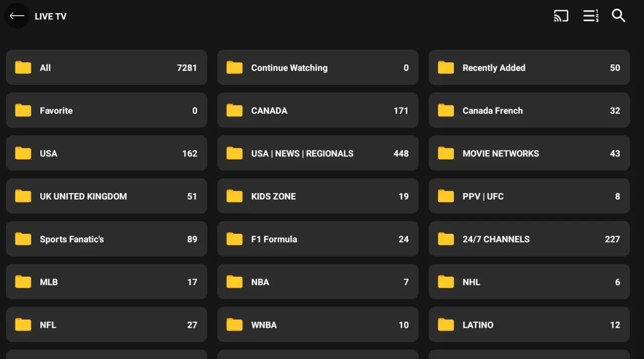644x359 pixels.
Task: Open the CANADA channel group
Action: pyautogui.click(x=317, y=110)
